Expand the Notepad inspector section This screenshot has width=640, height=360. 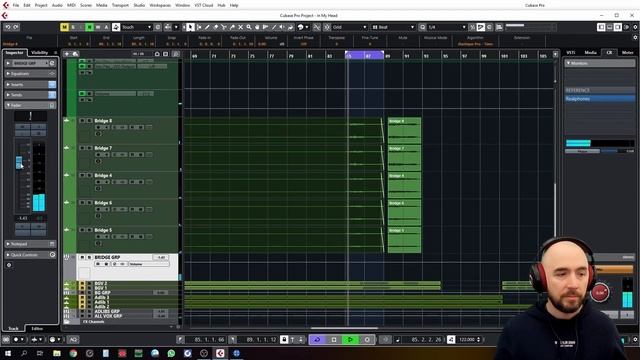30,244
